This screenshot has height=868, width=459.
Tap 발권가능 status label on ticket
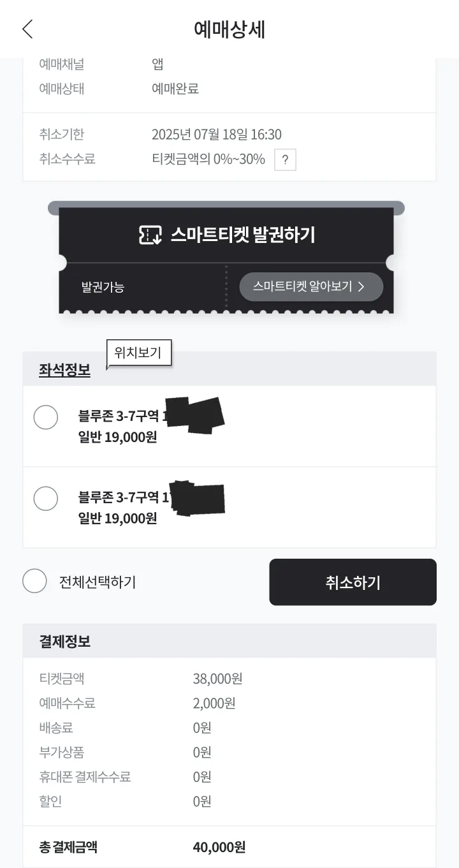point(103,287)
